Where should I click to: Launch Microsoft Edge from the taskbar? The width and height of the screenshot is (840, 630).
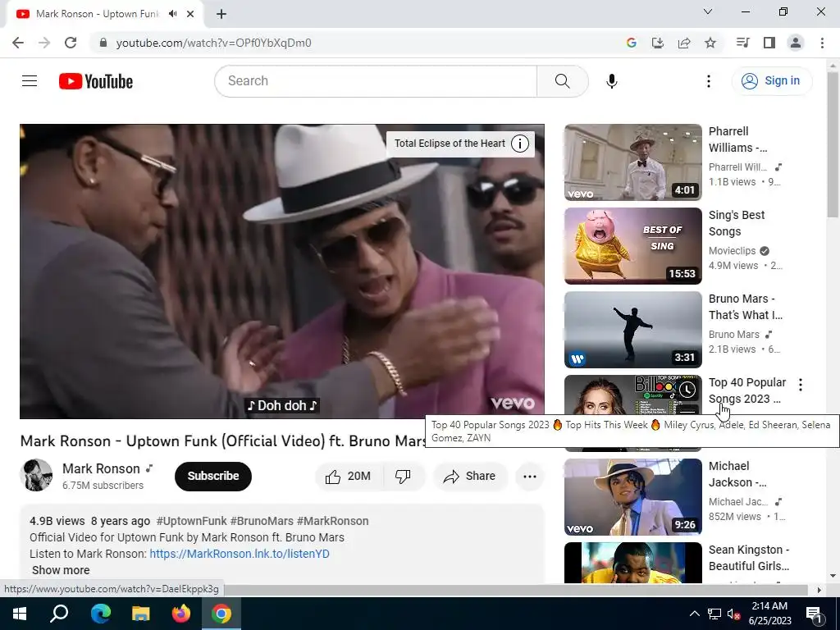click(x=100, y=614)
